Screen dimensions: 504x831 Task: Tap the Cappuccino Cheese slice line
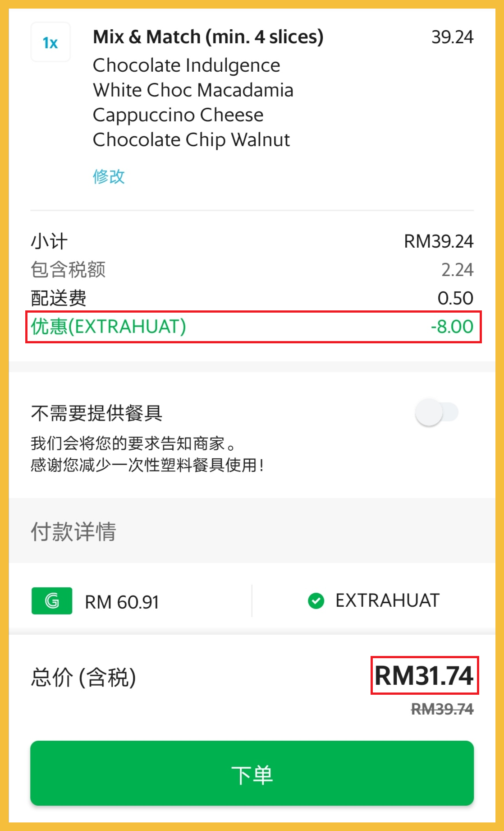pyautogui.click(x=178, y=115)
